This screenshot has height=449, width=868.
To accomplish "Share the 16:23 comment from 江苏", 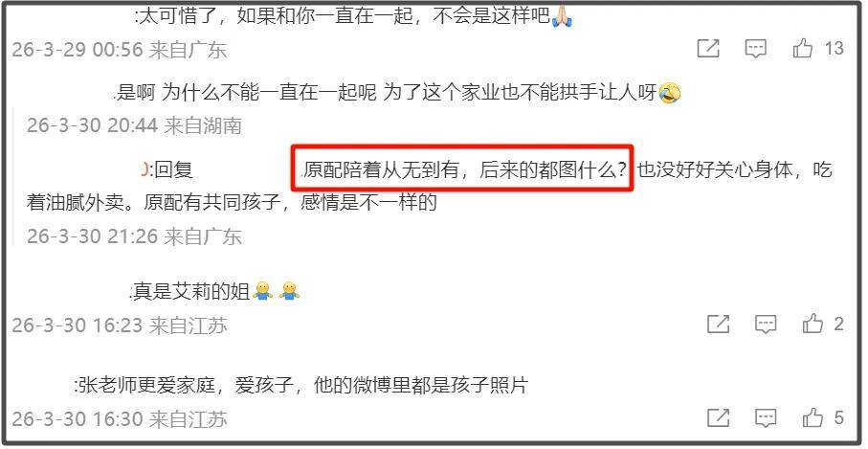I will tap(719, 324).
